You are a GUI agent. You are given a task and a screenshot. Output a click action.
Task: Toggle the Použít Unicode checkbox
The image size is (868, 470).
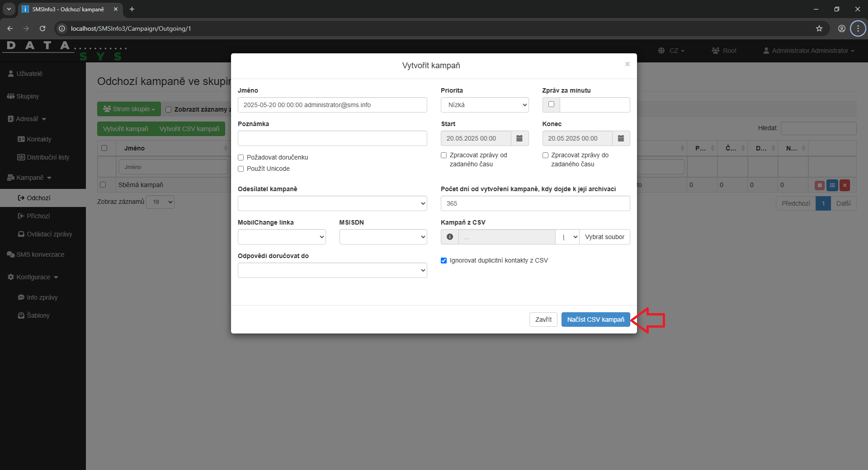pyautogui.click(x=241, y=169)
